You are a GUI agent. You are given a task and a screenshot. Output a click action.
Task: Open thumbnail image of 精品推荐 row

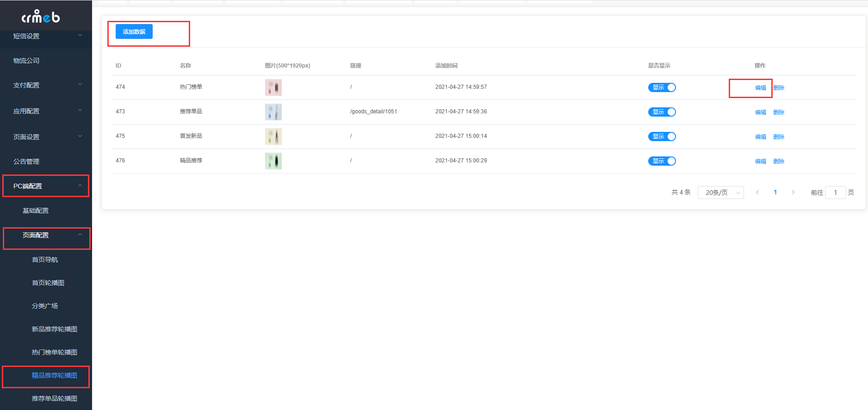coord(273,161)
